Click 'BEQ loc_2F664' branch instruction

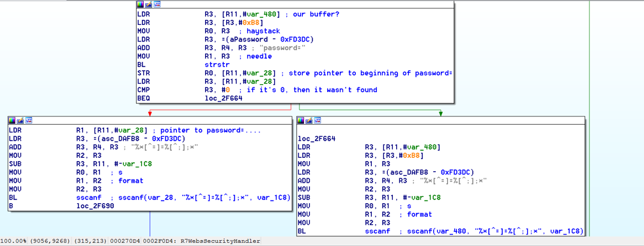point(190,98)
